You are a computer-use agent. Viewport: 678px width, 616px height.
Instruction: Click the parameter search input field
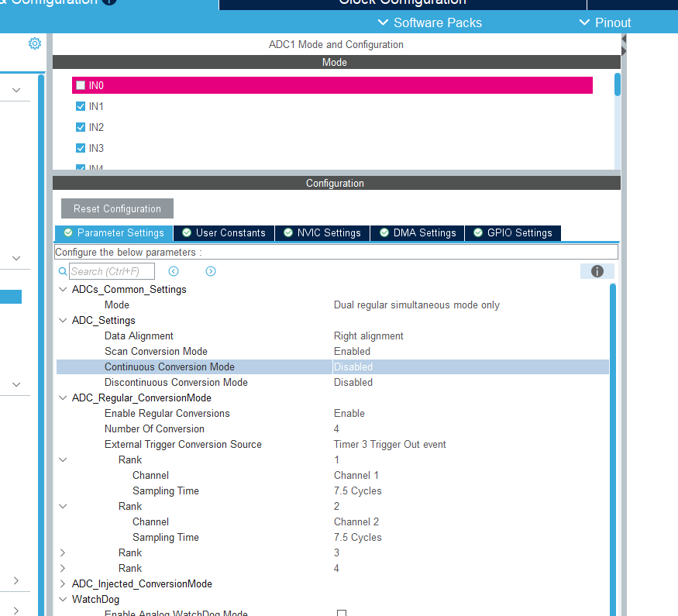[112, 271]
